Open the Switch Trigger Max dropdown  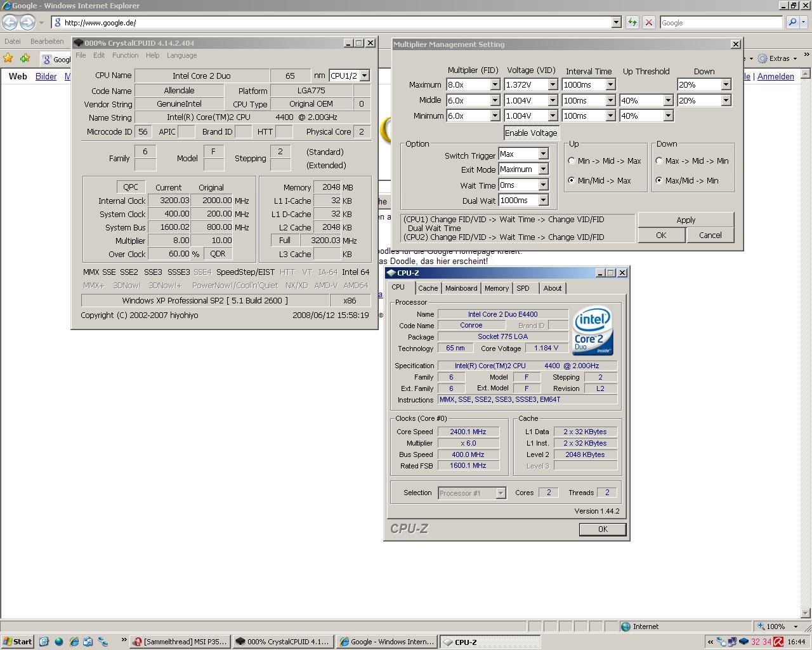(x=543, y=154)
